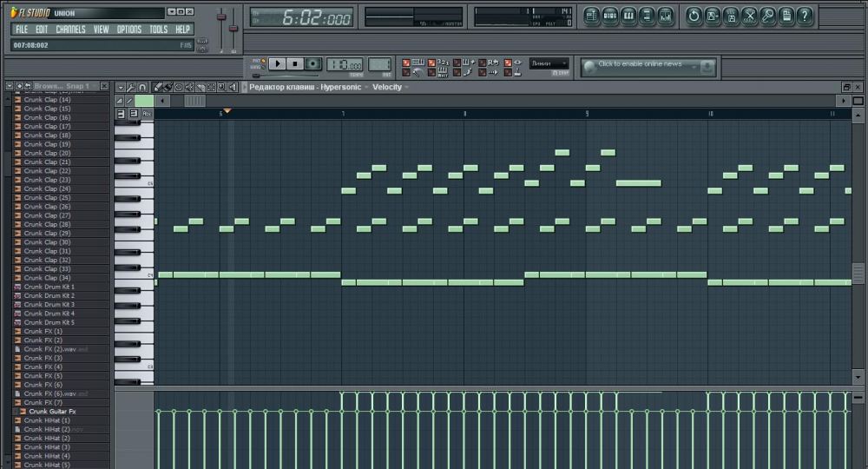The height and width of the screenshot is (469, 868).
Task: Select the playback speaker tool in piano roll
Action: coord(233,87)
